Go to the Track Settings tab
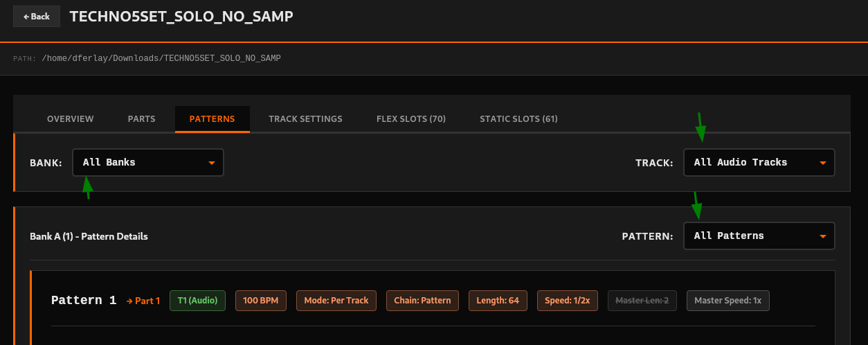The image size is (868, 345). [305, 119]
